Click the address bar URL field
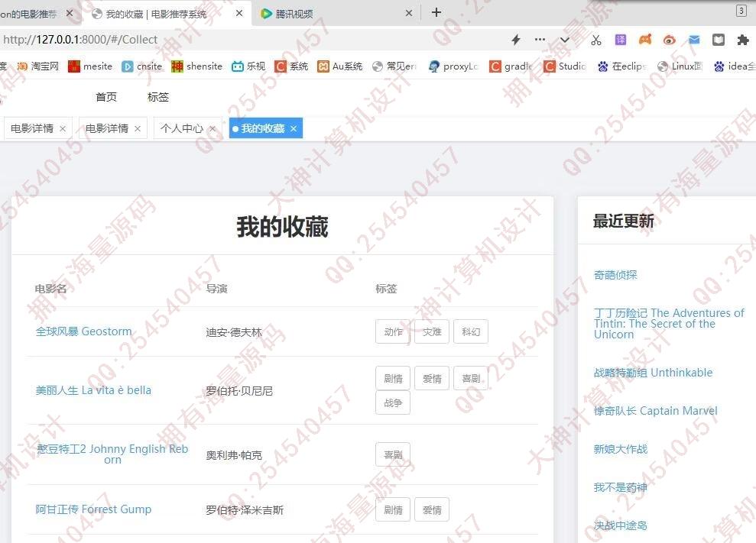 pos(229,40)
